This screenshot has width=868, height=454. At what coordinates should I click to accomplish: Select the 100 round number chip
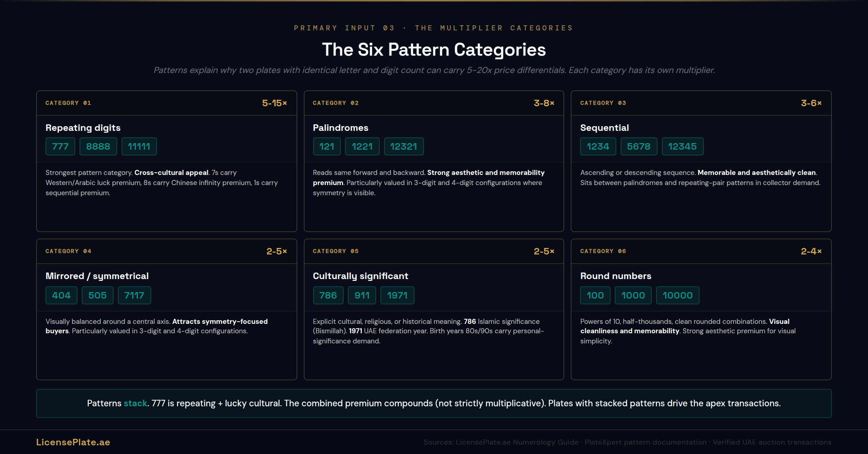tap(595, 295)
